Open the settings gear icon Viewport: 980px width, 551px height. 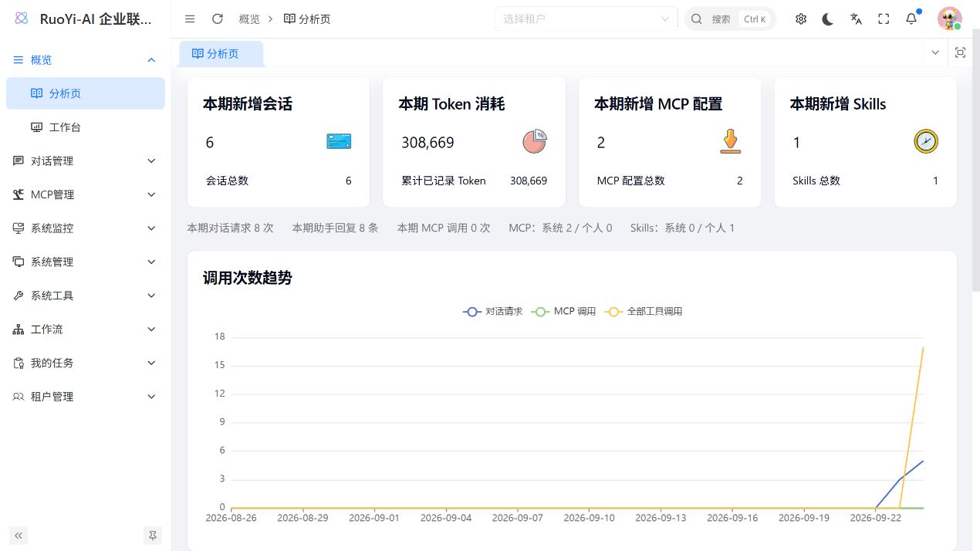pyautogui.click(x=801, y=19)
